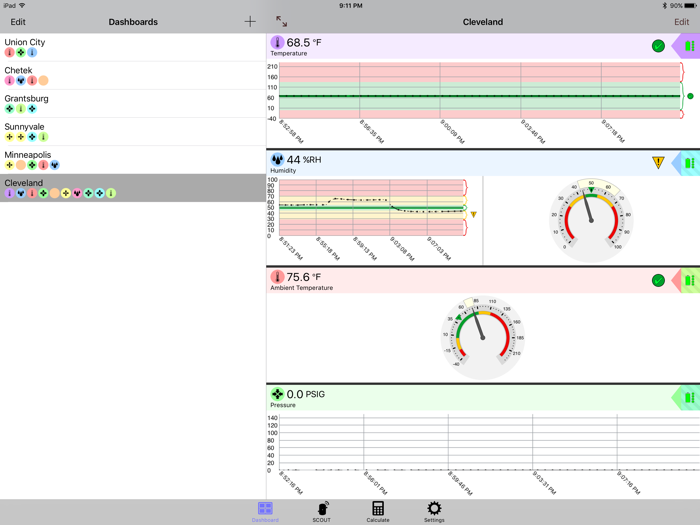
Task: Tap the battery indicator on Pressure row
Action: click(690, 397)
